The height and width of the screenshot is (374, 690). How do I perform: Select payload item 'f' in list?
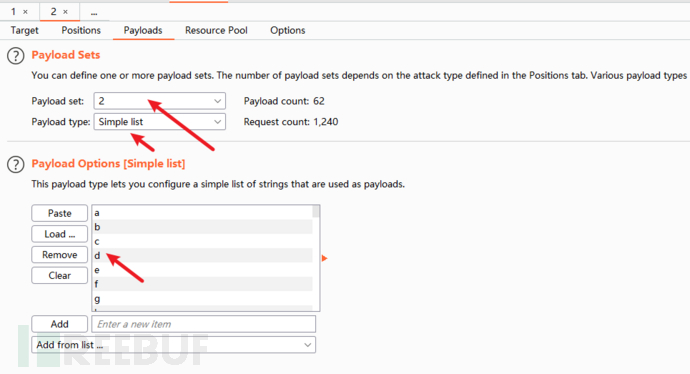click(x=202, y=284)
